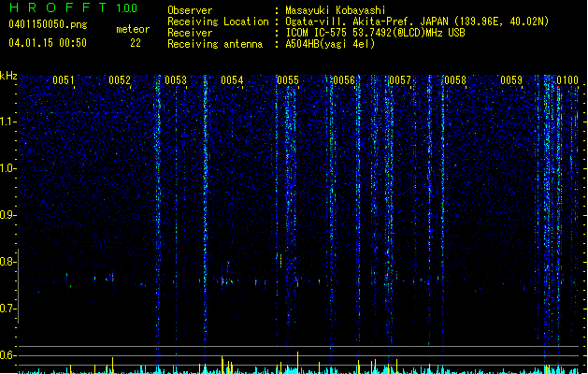Click the kHz axis unit label
The image size is (588, 374).
[x=8, y=76]
